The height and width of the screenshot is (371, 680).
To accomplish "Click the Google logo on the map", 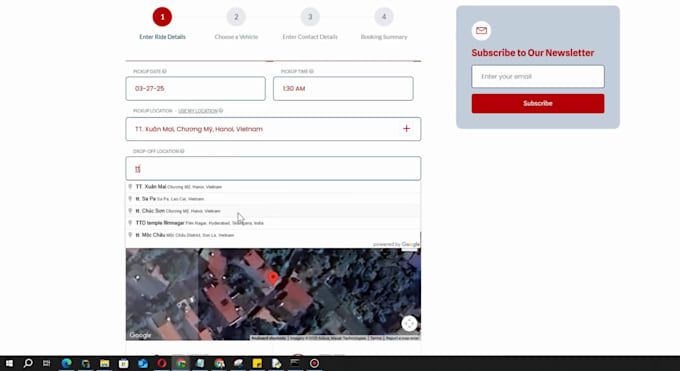I will (140, 335).
